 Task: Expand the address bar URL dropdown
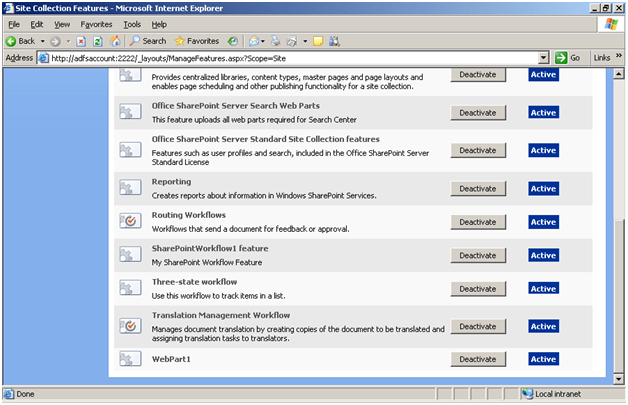[x=544, y=58]
